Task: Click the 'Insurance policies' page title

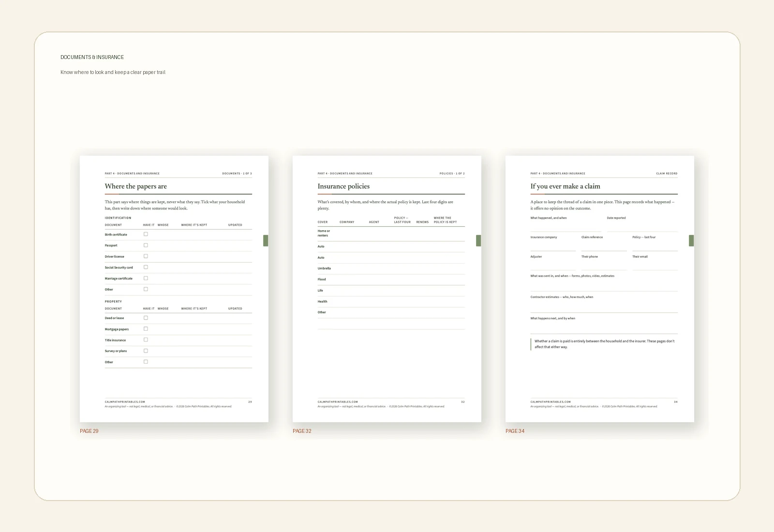Action: [x=343, y=186]
